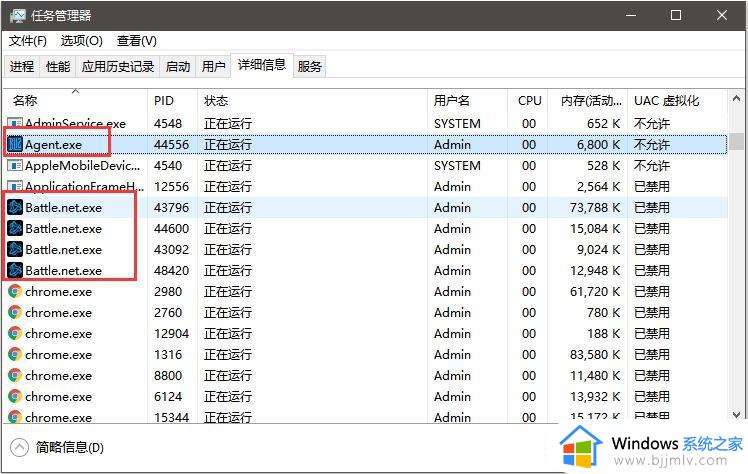Click chrome.exe name with PID 8800
The image size is (748, 474).
[58, 376]
